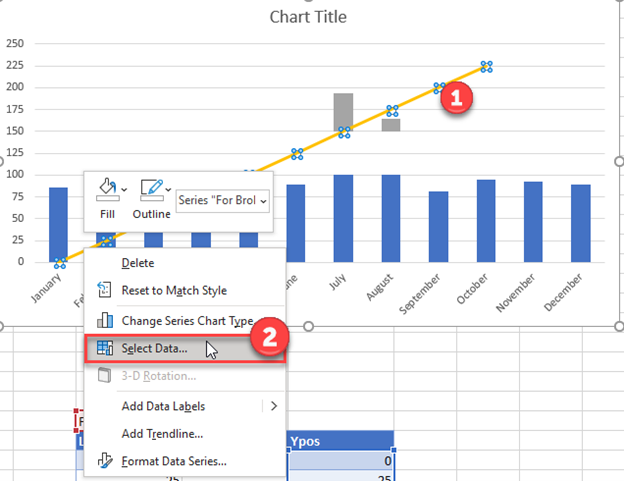Viewport: 624px width, 481px height.
Task: Click the Change Series Chart Type icon
Action: [105, 320]
